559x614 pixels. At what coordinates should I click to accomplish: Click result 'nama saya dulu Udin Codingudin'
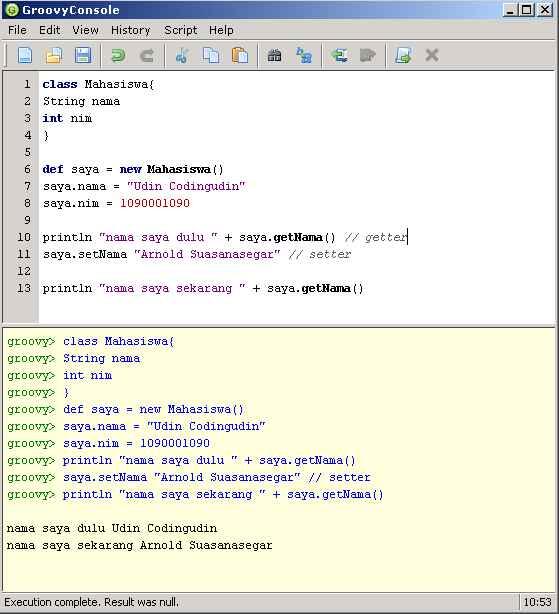pyautogui.click(x=112, y=528)
